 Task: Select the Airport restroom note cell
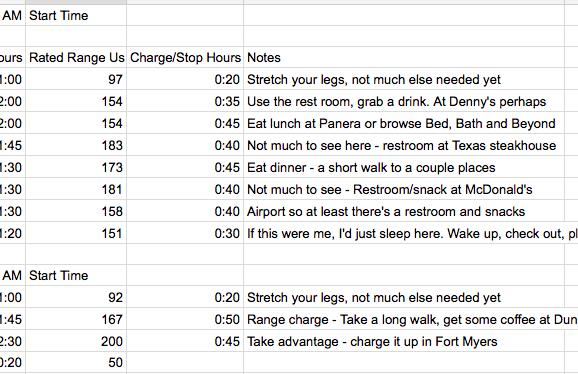point(404,212)
